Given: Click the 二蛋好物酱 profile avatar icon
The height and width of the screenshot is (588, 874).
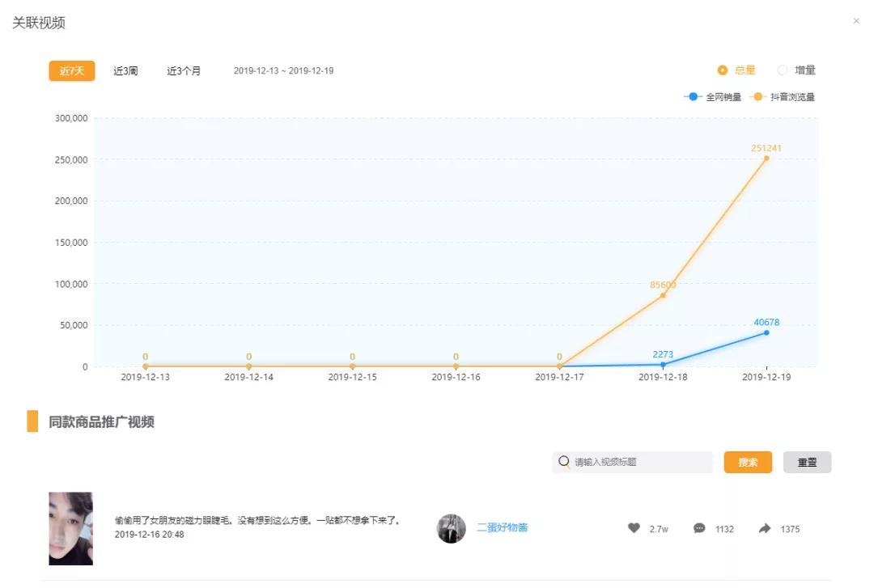Looking at the screenshot, I should [452, 528].
